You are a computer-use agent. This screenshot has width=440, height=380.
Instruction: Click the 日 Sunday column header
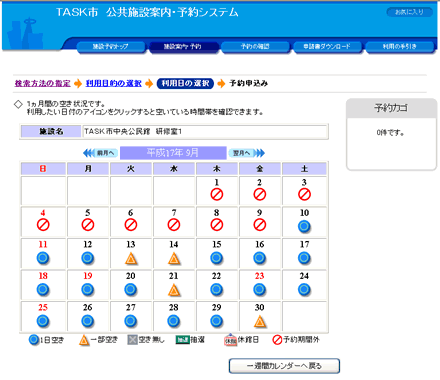point(43,169)
